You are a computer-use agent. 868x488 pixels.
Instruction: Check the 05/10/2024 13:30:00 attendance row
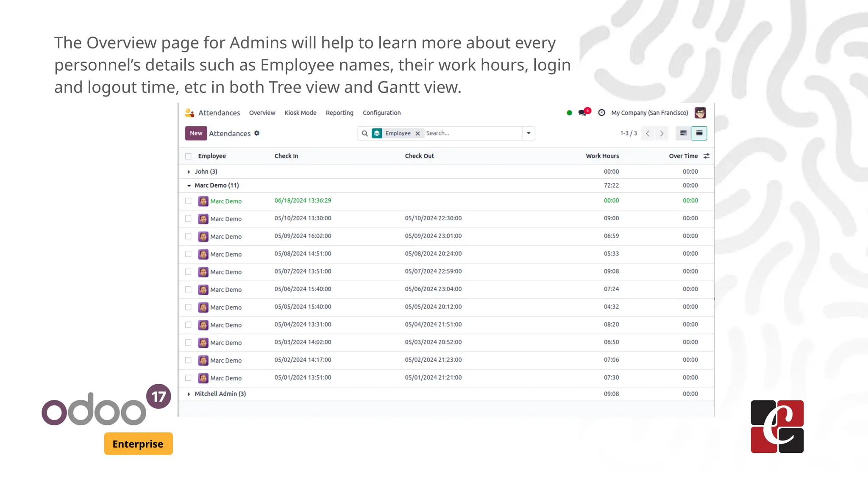point(188,219)
